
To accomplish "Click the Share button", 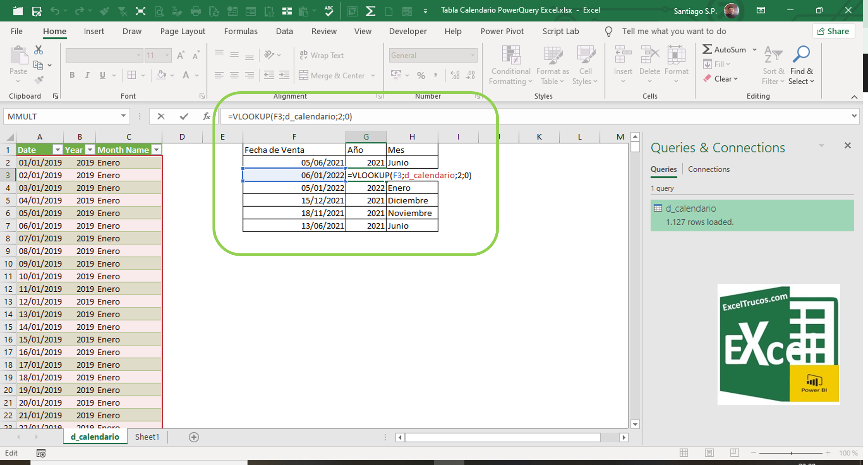I will pyautogui.click(x=834, y=31).
